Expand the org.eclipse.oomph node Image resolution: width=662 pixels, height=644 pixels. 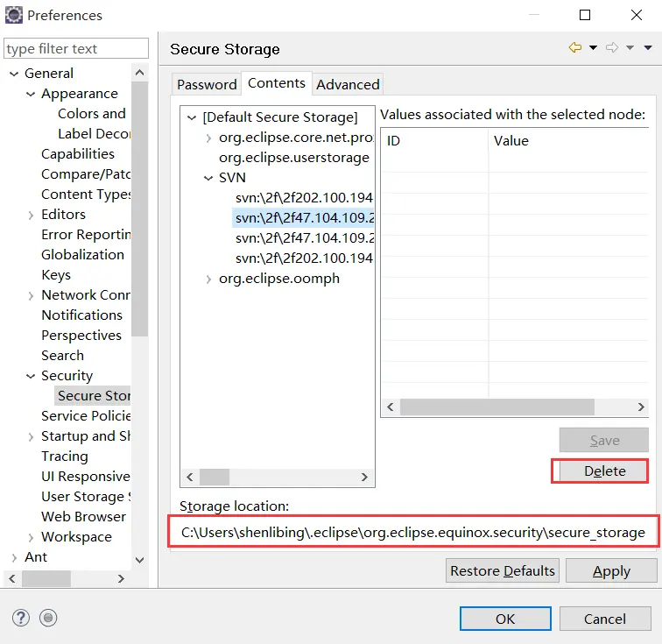coord(208,279)
